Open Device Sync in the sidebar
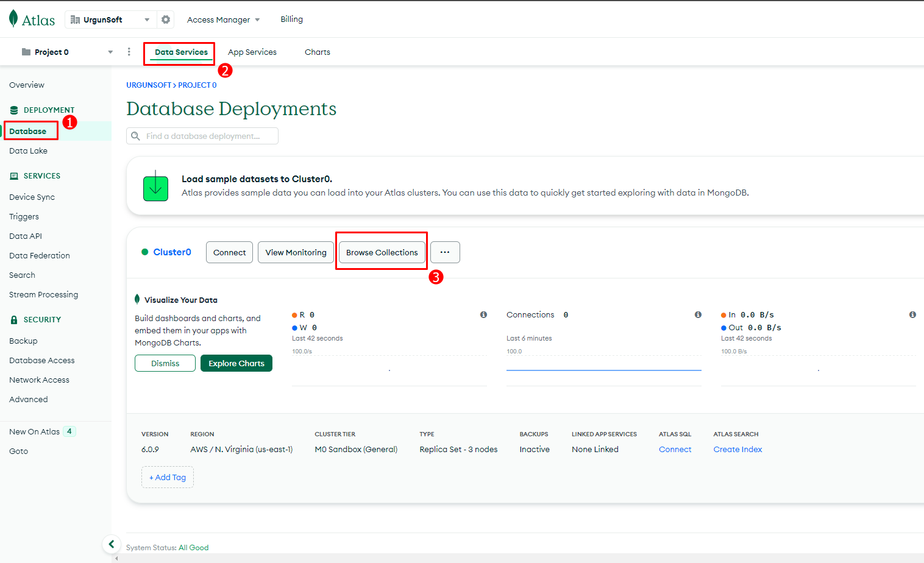 [32, 197]
